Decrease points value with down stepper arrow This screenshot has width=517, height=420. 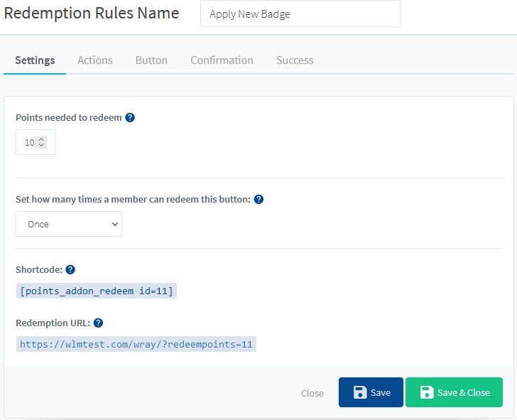coord(41,145)
